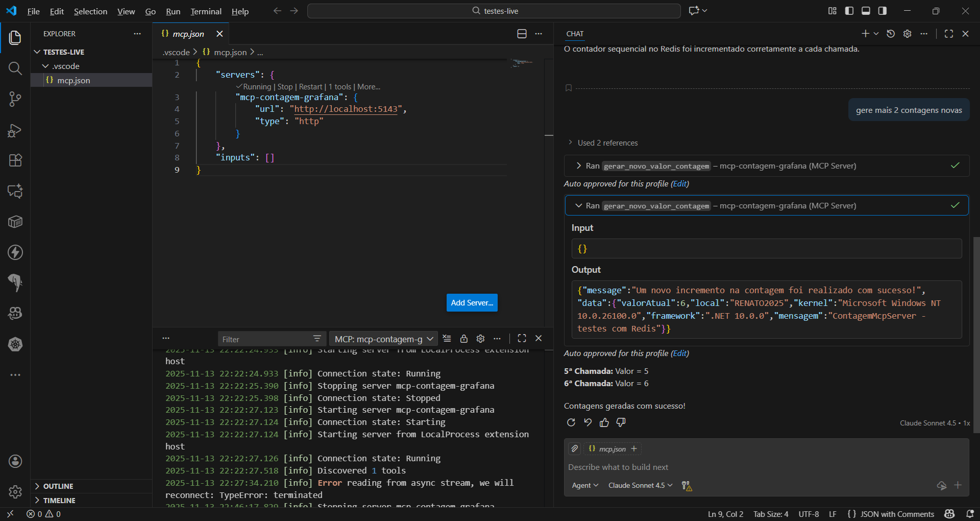This screenshot has height=521, width=980.
Task: Select the mcp.json editor tab
Action: [188, 34]
